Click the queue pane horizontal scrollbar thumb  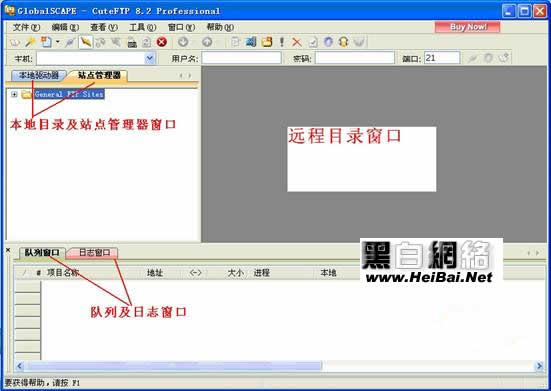coord(174,366)
